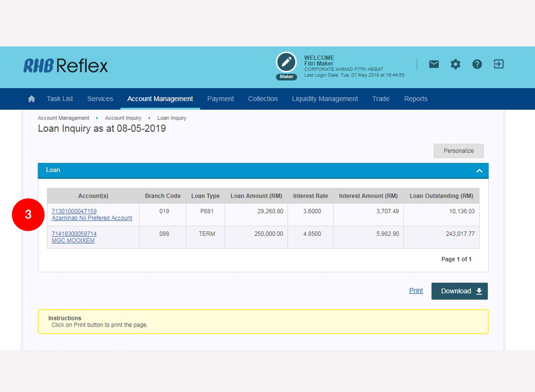Collapse the Loan panel with chevron
Viewport: 535px width, 392px height.
(479, 171)
